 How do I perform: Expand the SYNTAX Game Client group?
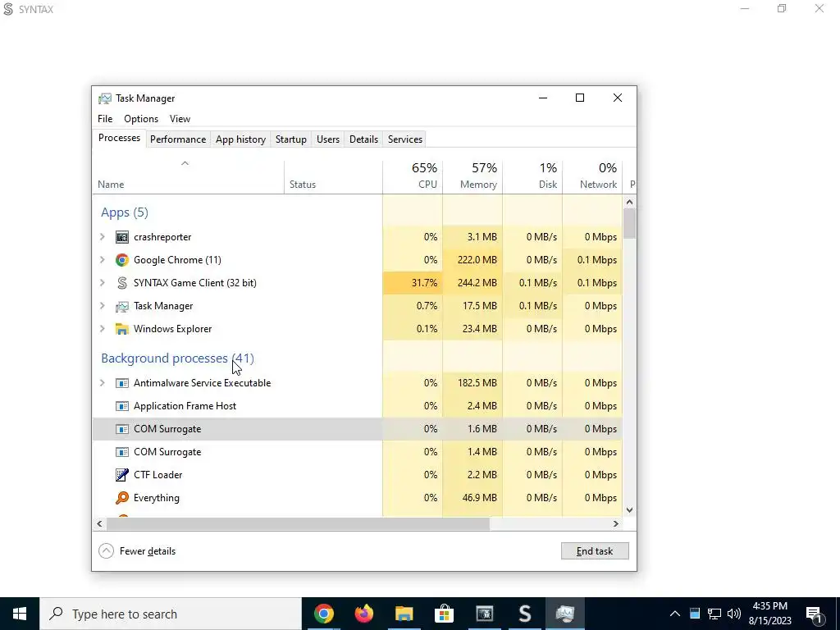click(103, 283)
